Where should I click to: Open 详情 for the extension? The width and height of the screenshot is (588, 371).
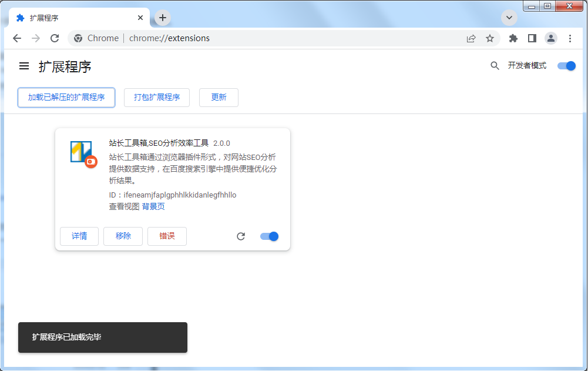(x=79, y=236)
